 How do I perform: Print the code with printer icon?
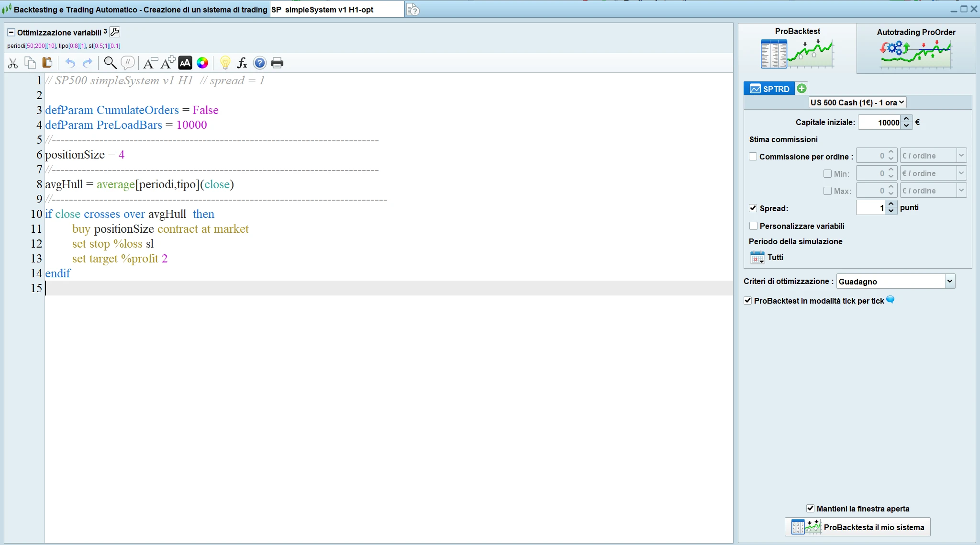tap(277, 63)
